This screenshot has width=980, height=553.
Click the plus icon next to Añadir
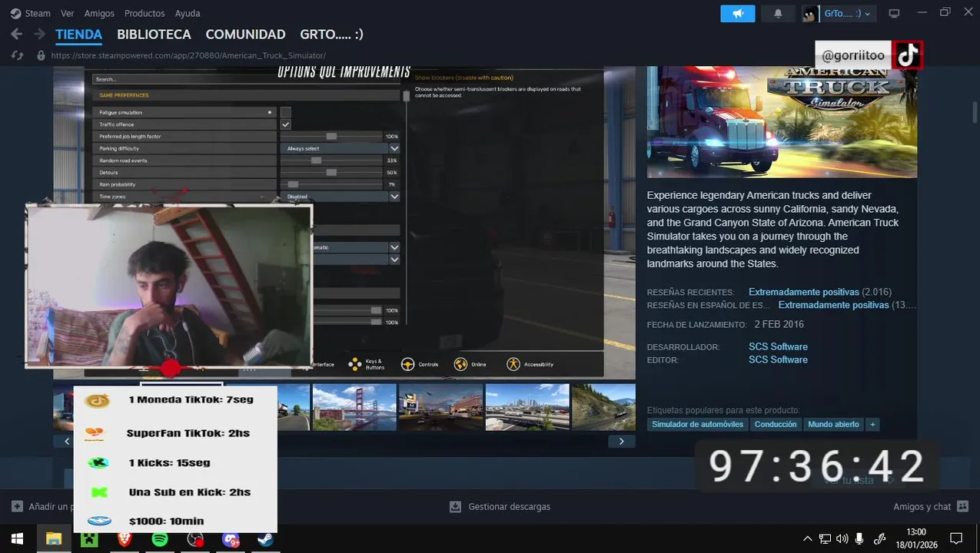[x=17, y=507]
